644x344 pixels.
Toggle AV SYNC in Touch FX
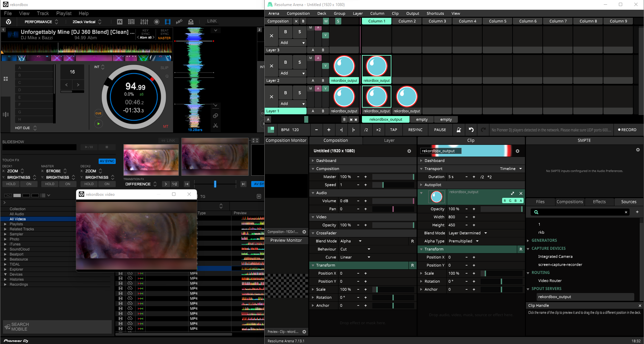tap(107, 161)
